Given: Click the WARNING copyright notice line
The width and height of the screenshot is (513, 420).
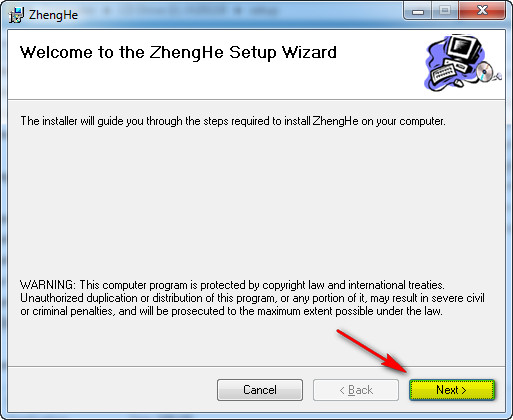Looking at the screenshot, I should point(232,285).
